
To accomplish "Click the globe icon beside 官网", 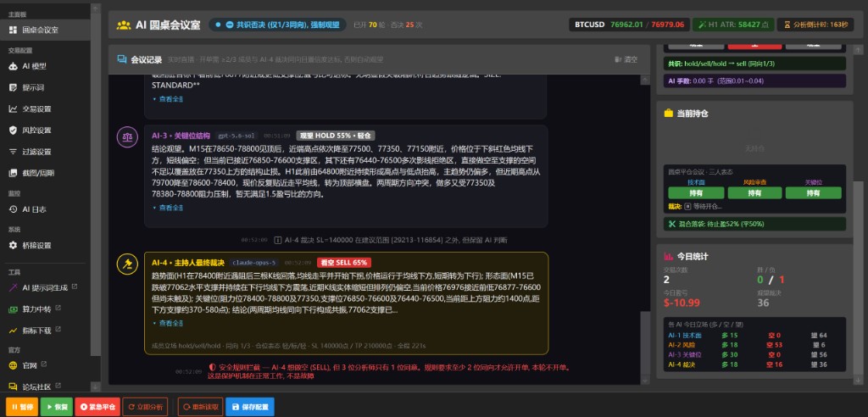I will 13,365.
